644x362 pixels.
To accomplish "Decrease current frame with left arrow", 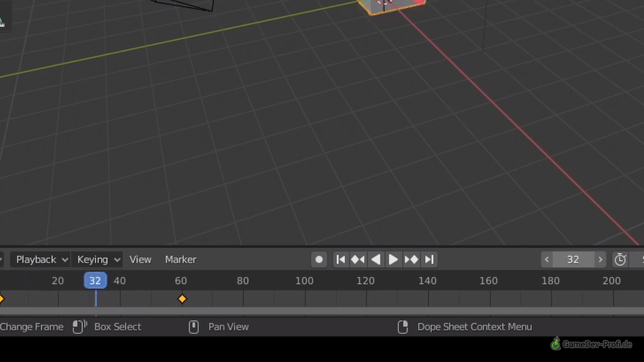I will pyautogui.click(x=547, y=259).
